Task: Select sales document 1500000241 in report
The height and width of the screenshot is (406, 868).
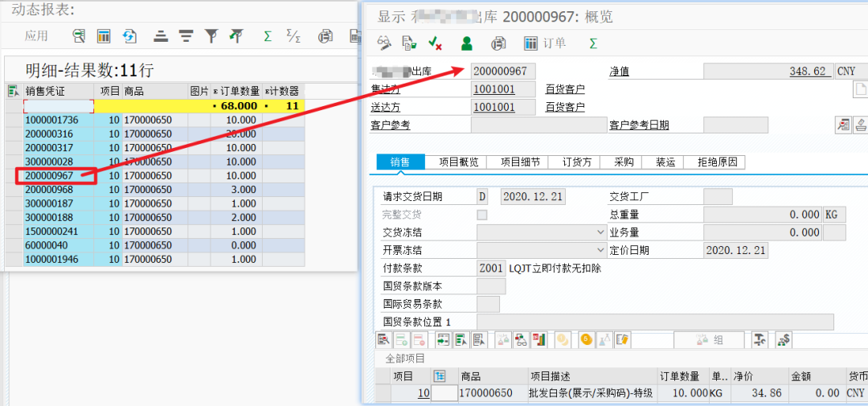Action: tap(59, 231)
